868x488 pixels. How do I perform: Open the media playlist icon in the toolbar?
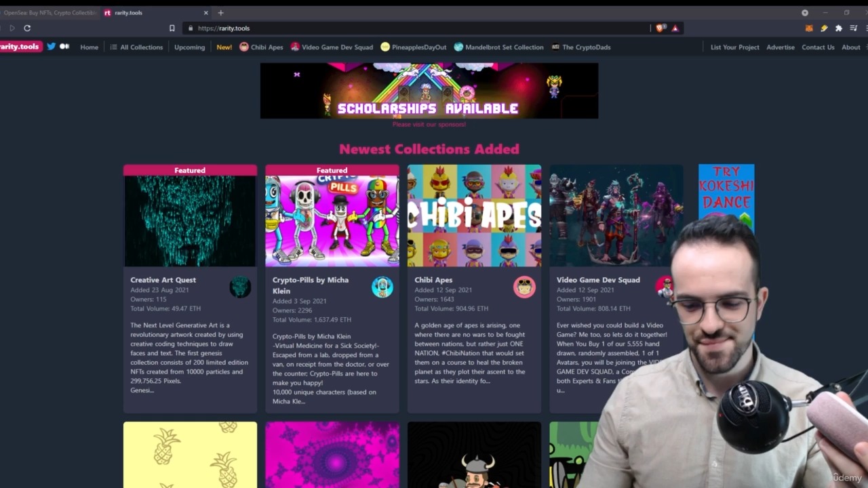pyautogui.click(x=854, y=28)
